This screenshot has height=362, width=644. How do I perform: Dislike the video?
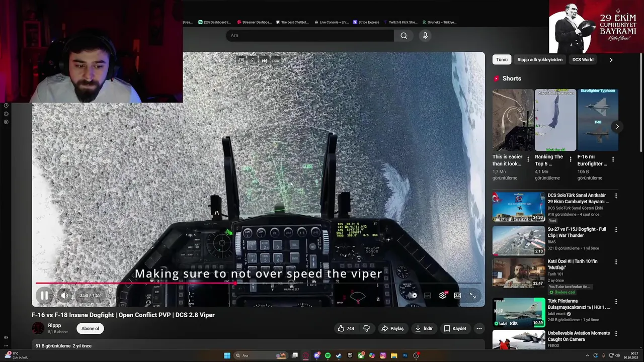pyautogui.click(x=367, y=328)
